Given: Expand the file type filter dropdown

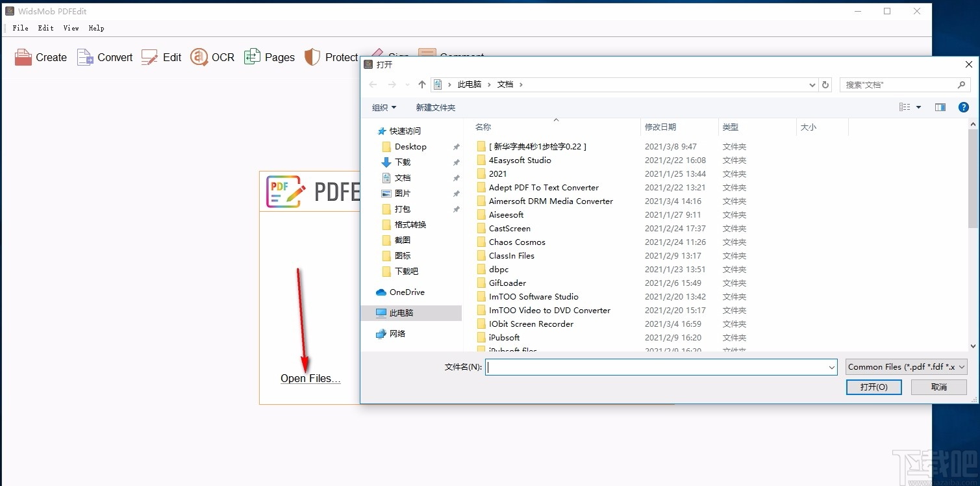Looking at the screenshot, I should point(961,366).
